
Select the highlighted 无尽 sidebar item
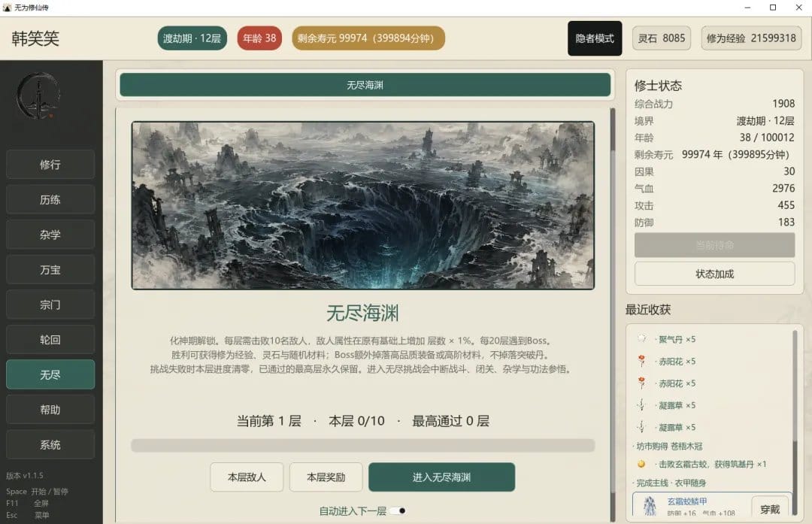(50, 374)
